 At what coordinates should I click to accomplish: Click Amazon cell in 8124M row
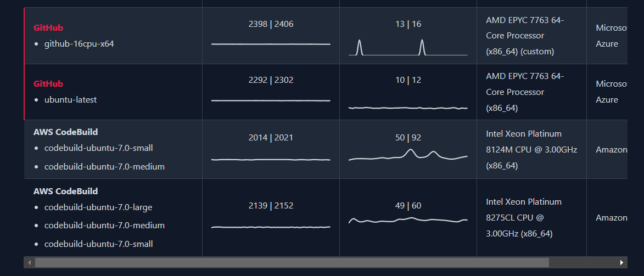(x=611, y=150)
